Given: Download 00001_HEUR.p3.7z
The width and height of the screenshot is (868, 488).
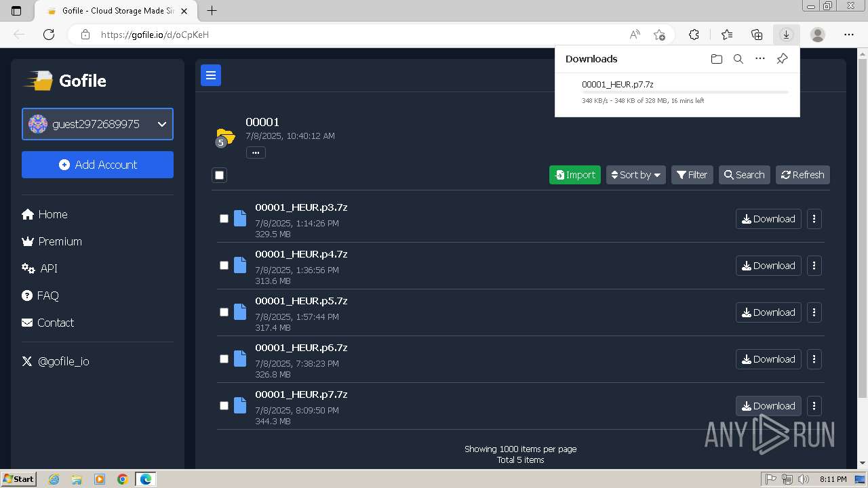Looking at the screenshot, I should (x=768, y=219).
